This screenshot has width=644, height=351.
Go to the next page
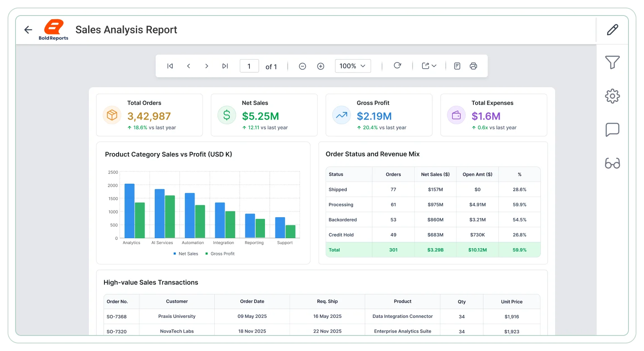click(x=207, y=66)
